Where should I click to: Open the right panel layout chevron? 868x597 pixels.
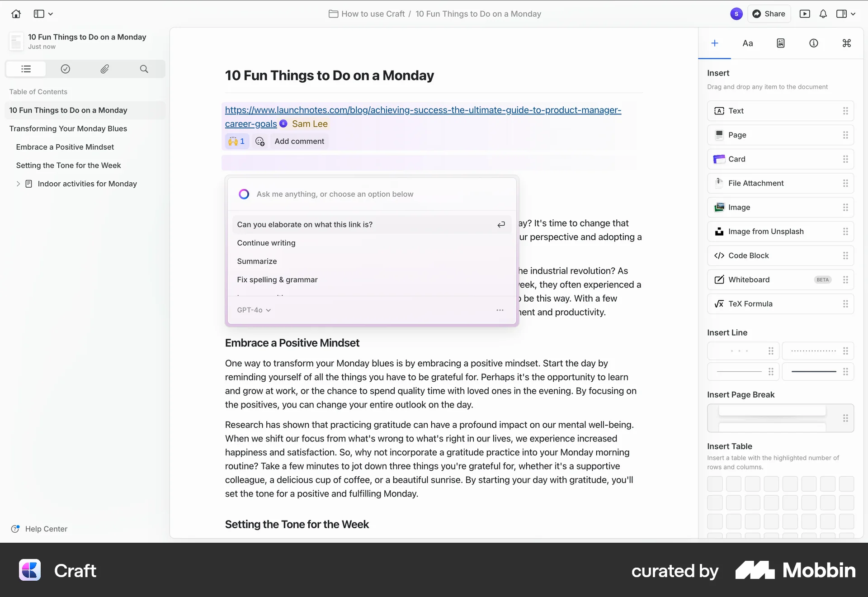(x=853, y=14)
